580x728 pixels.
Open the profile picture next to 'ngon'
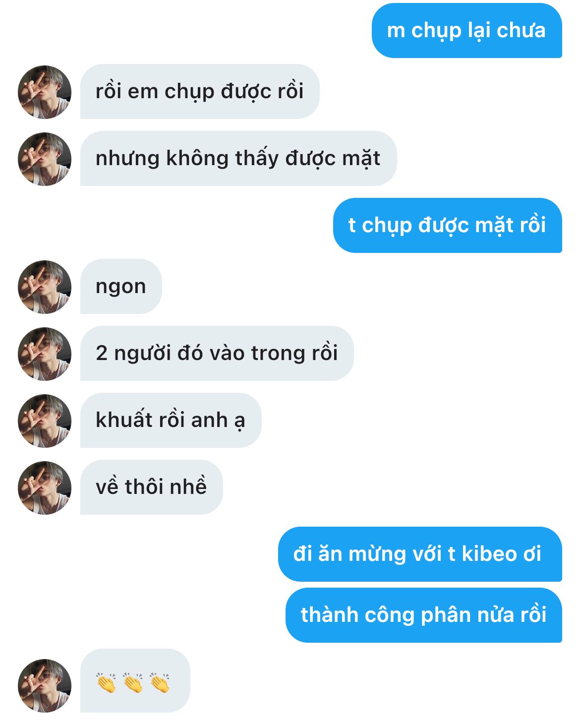click(45, 287)
